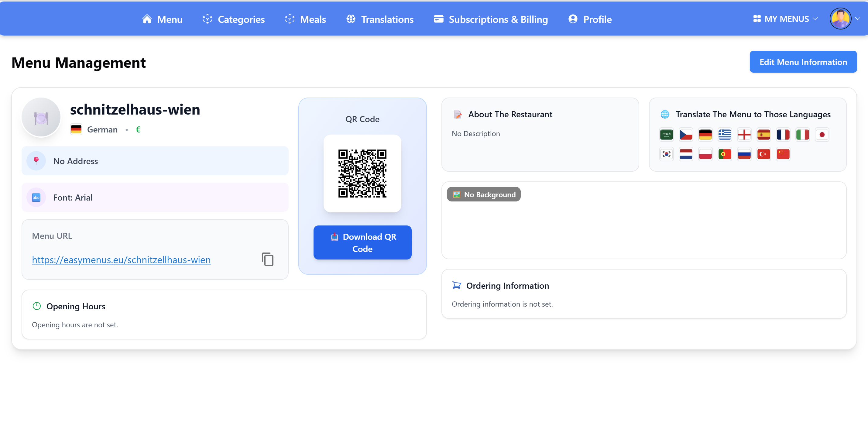The width and height of the screenshot is (868, 440).
Task: Open the schnitzellhaus-wien menu URL link
Action: (x=121, y=260)
